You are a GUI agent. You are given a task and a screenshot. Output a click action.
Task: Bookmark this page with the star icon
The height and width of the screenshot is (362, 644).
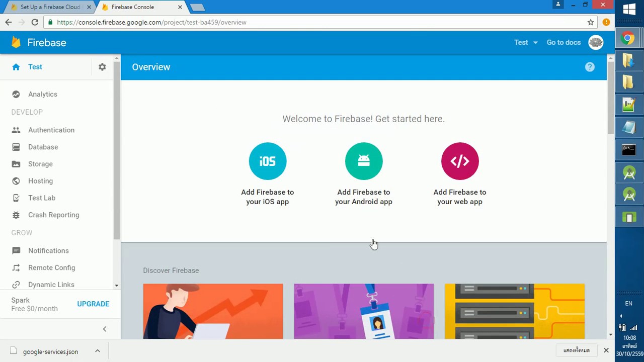point(591,22)
